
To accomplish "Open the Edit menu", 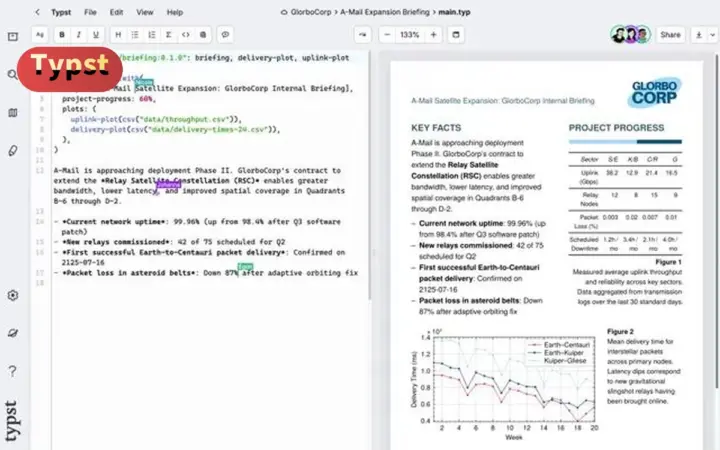I will coord(116,12).
